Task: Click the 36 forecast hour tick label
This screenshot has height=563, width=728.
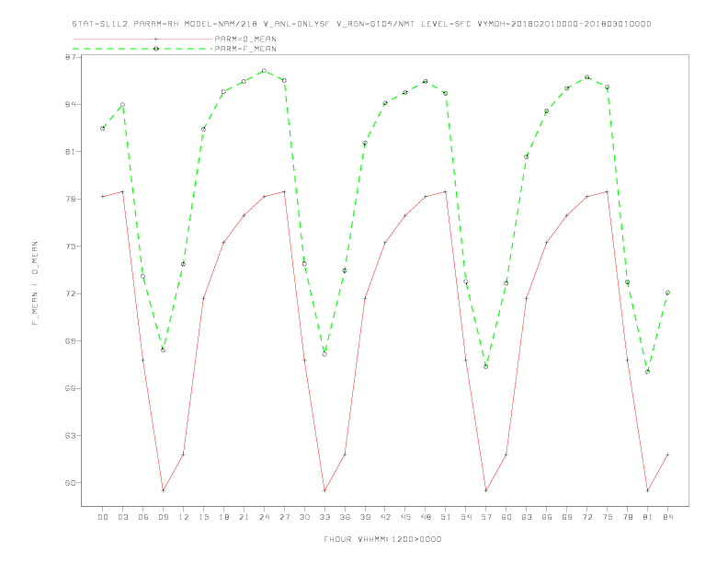Action: click(345, 517)
